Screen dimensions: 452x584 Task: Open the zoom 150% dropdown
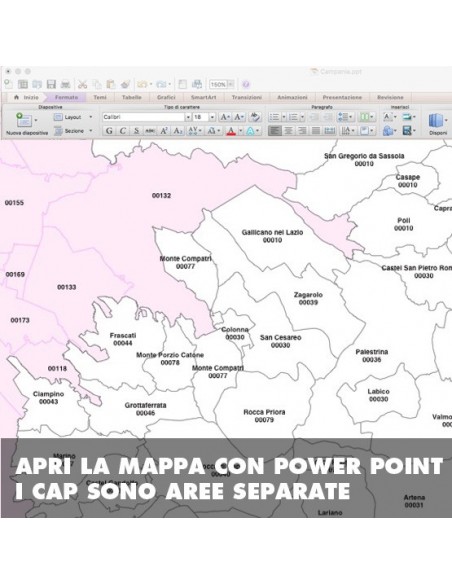point(230,85)
